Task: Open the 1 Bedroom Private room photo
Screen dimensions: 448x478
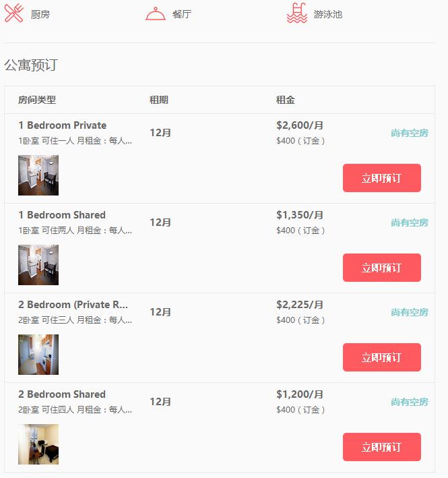Action: [x=38, y=175]
